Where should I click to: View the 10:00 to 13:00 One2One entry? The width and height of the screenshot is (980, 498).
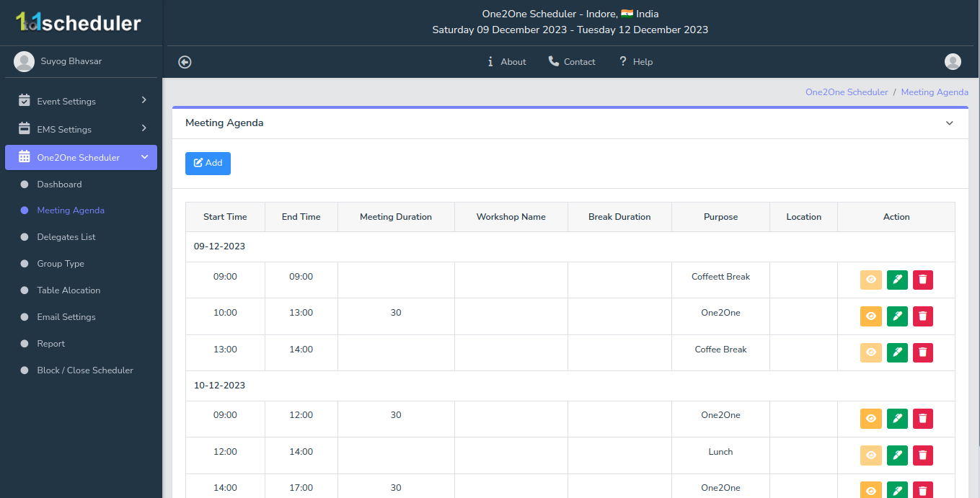point(871,316)
